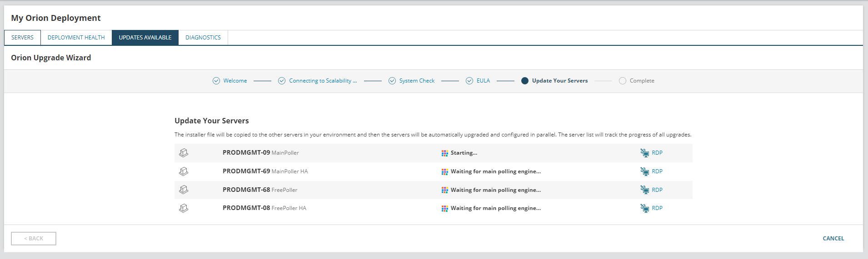Go to Connecting to Scalability step
The width and height of the screenshot is (868, 259).
[323, 81]
